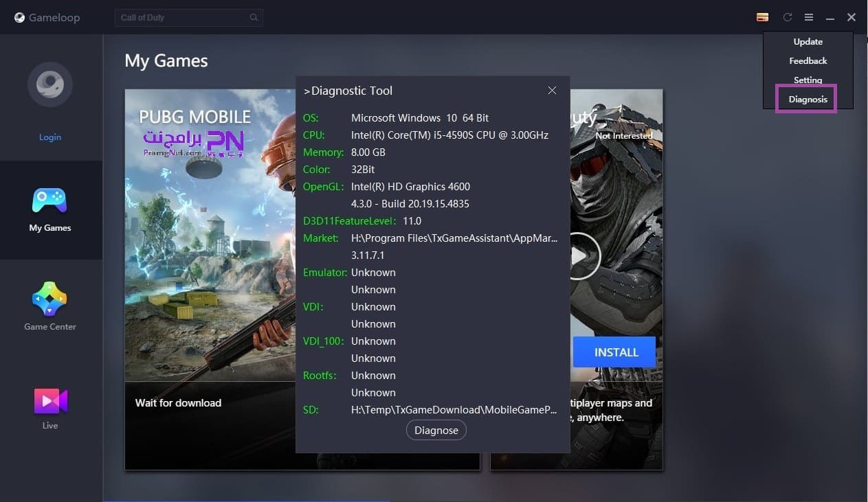The image size is (868, 502).
Task: Click the search magnifier icon
Action: (254, 18)
